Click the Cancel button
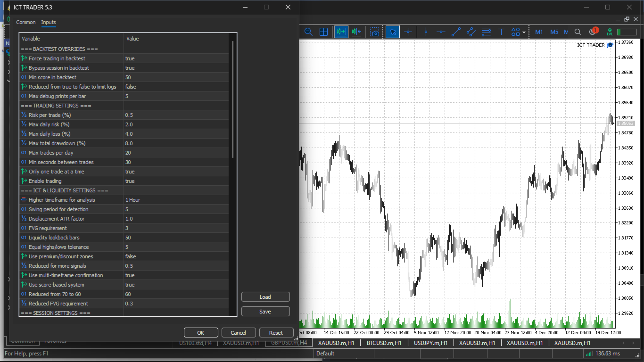 [x=239, y=333]
